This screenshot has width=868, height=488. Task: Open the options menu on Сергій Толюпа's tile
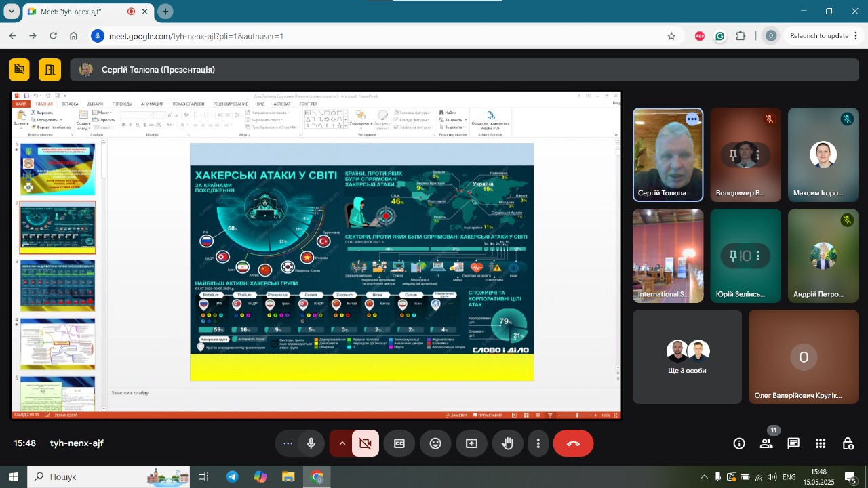point(692,119)
